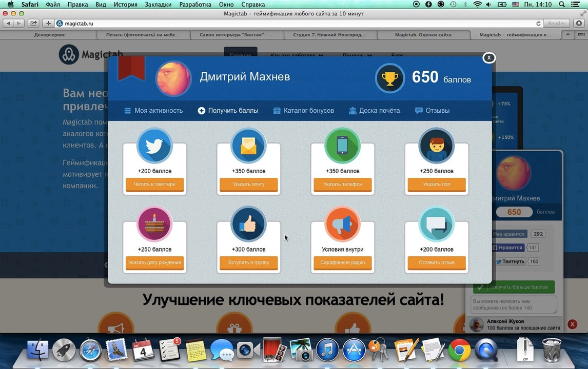Open Launchpad rocket in the Dock
The height and width of the screenshot is (369, 588).
click(x=64, y=350)
